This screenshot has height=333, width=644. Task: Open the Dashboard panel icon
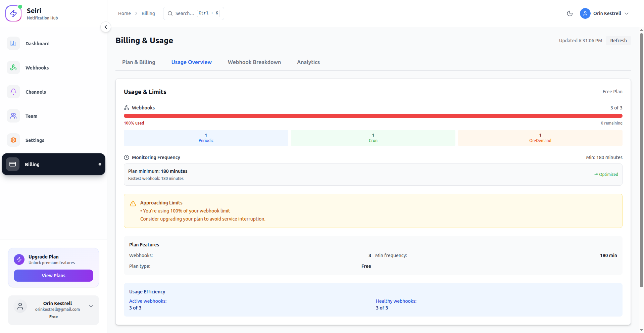click(13, 43)
